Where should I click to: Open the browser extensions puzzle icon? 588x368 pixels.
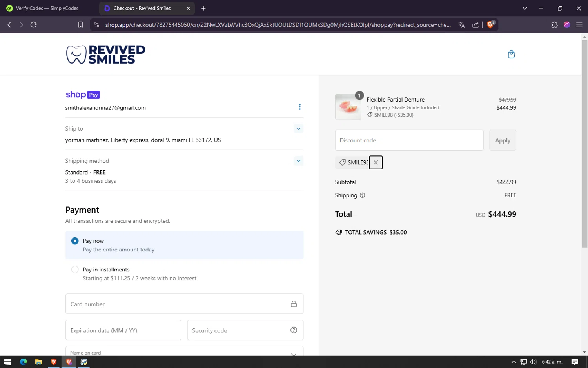coord(554,25)
